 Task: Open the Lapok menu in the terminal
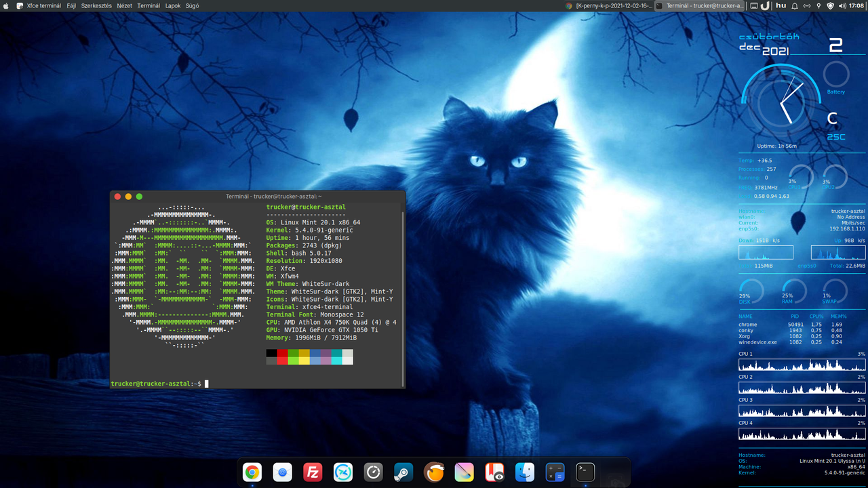[172, 5]
